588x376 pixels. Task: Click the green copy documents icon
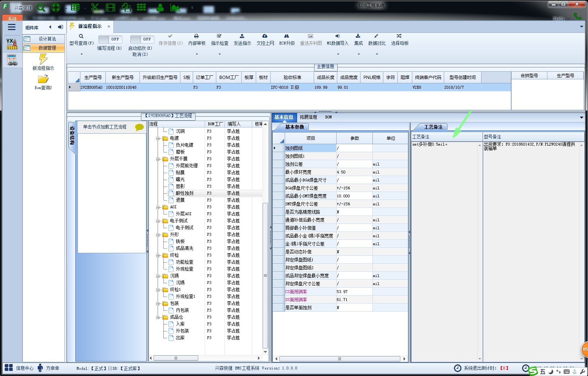126,7
